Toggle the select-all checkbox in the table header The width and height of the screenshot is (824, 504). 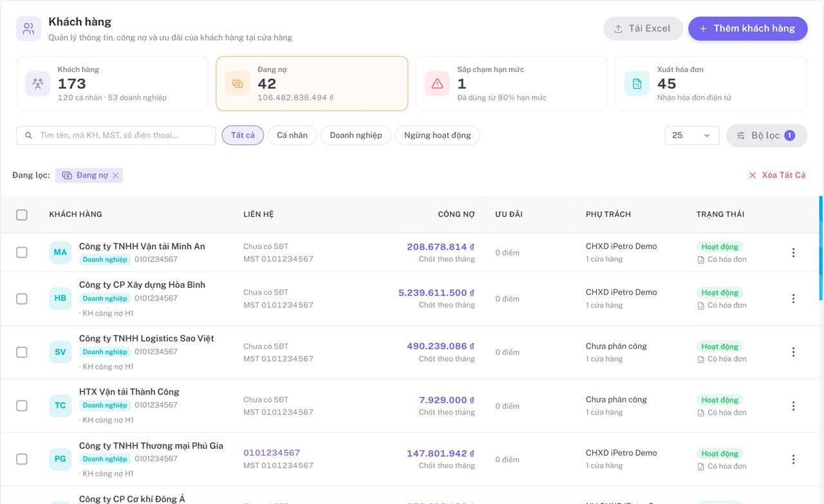tap(22, 215)
